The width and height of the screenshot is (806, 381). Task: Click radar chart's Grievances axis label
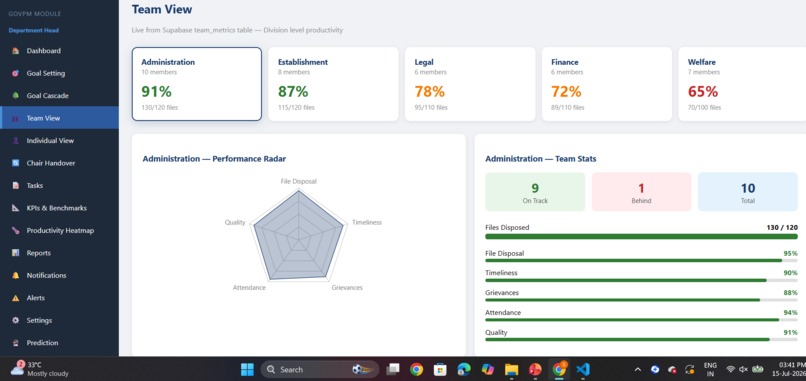347,287
